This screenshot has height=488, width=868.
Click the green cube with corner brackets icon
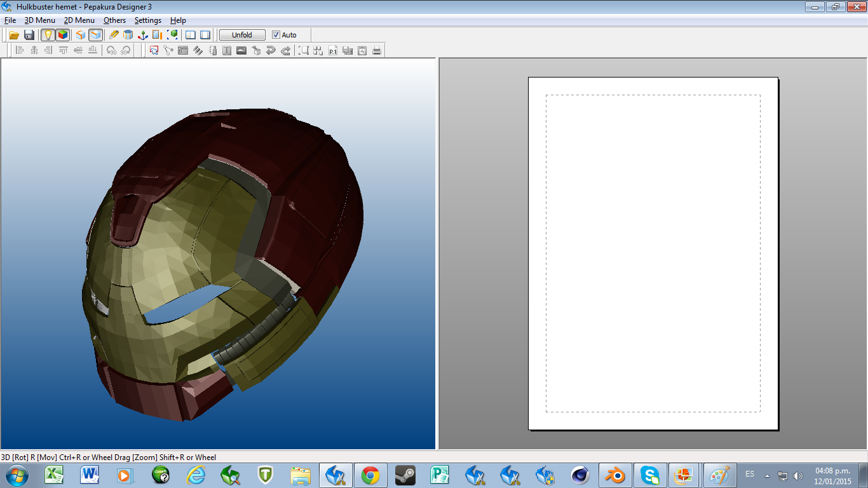coord(172,35)
